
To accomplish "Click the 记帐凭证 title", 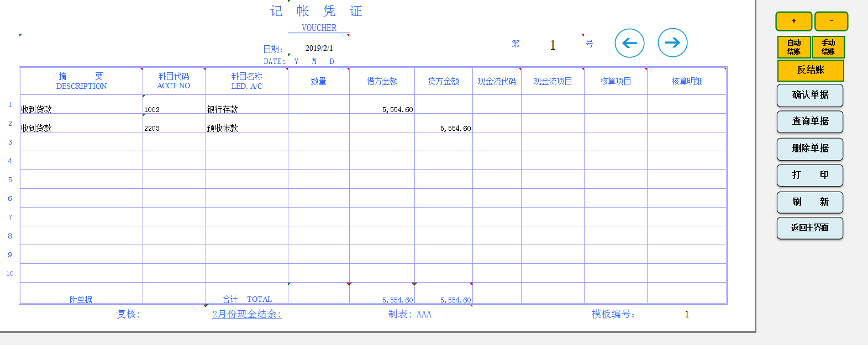I will point(316,11).
